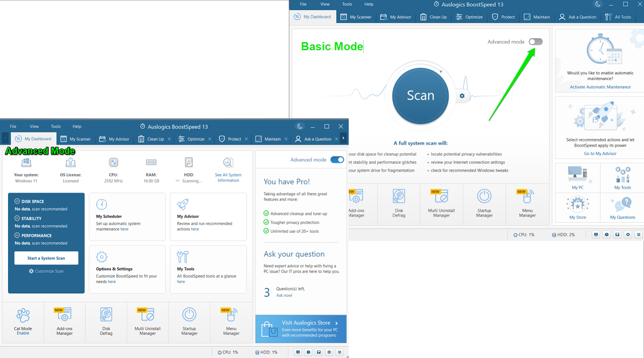Launch Disk Defrag from the Advanced Mode window
644x358 pixels.
coord(106,322)
